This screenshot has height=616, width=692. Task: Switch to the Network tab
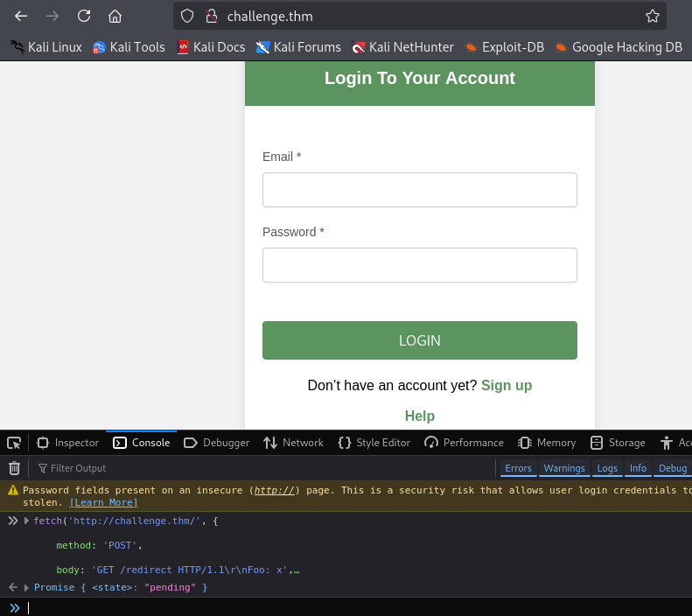pyautogui.click(x=293, y=443)
